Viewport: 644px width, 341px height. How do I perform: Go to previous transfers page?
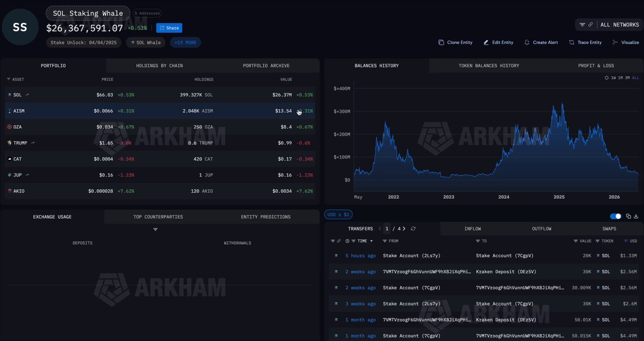coord(380,229)
